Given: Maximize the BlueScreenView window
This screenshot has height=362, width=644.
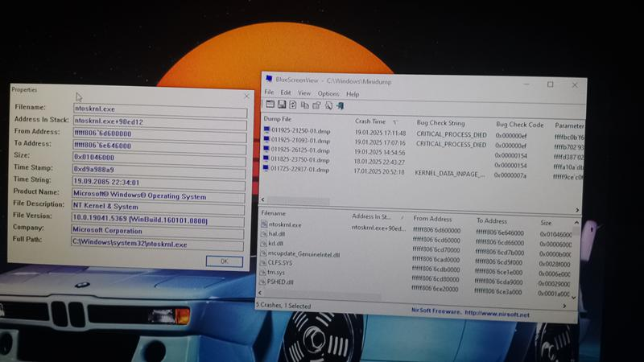Looking at the screenshot, I should point(551,84).
